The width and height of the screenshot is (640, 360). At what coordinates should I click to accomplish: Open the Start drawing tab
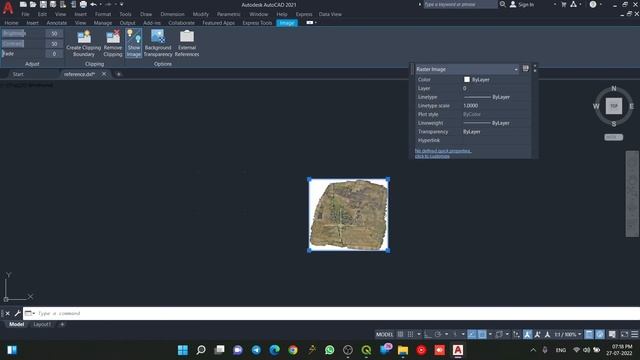click(18, 74)
